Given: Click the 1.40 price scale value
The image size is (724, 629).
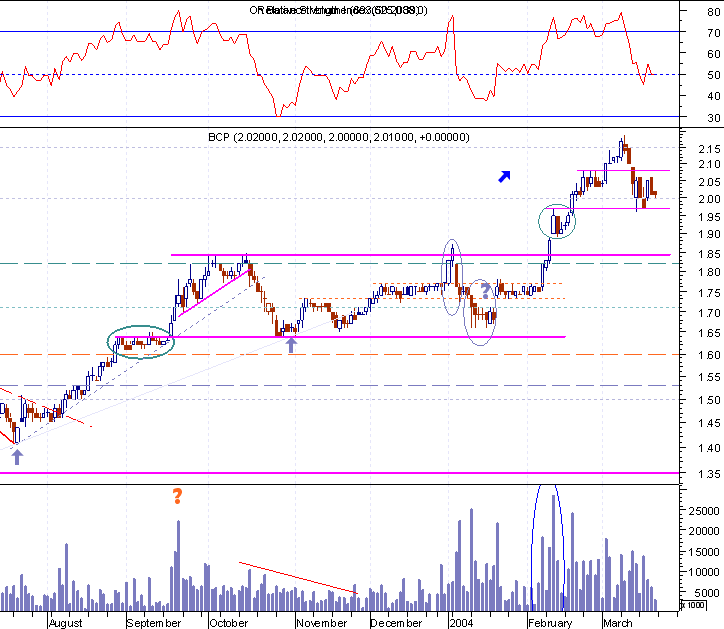Looking at the screenshot, I should coord(709,448).
